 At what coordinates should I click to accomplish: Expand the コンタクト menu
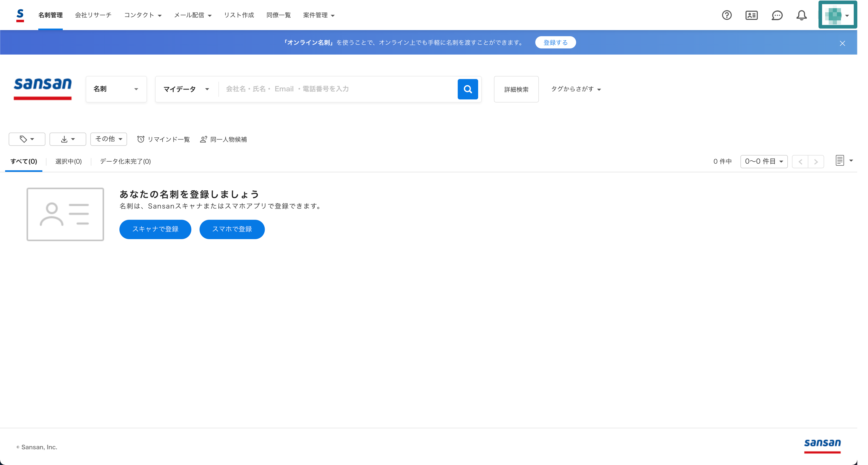[143, 15]
